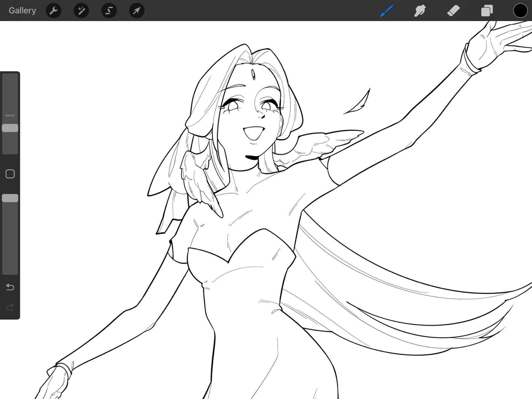Undo the last stroke
Screen dimensions: 532x399
10,287
